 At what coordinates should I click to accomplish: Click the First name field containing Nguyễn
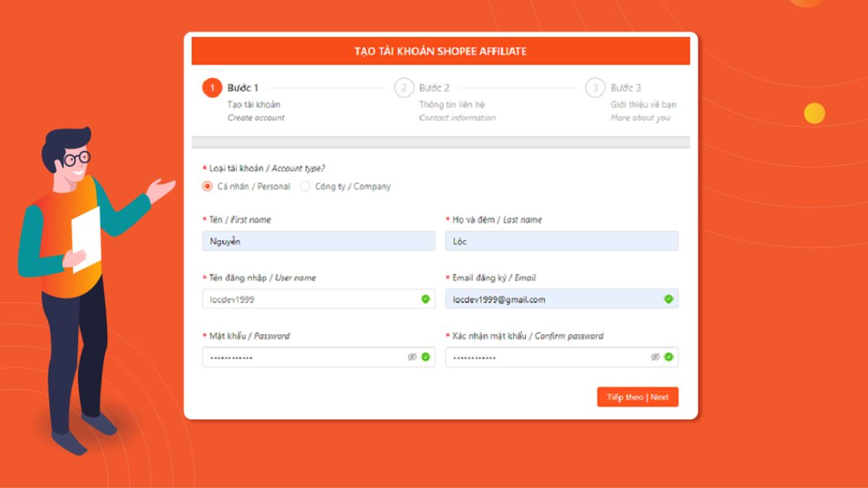[318, 240]
